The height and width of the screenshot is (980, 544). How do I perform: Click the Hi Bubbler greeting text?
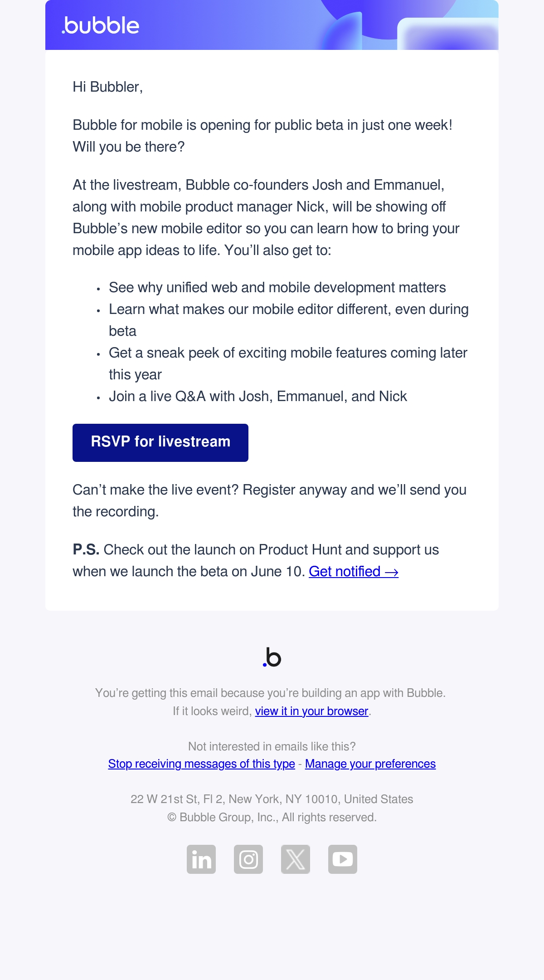click(x=108, y=87)
